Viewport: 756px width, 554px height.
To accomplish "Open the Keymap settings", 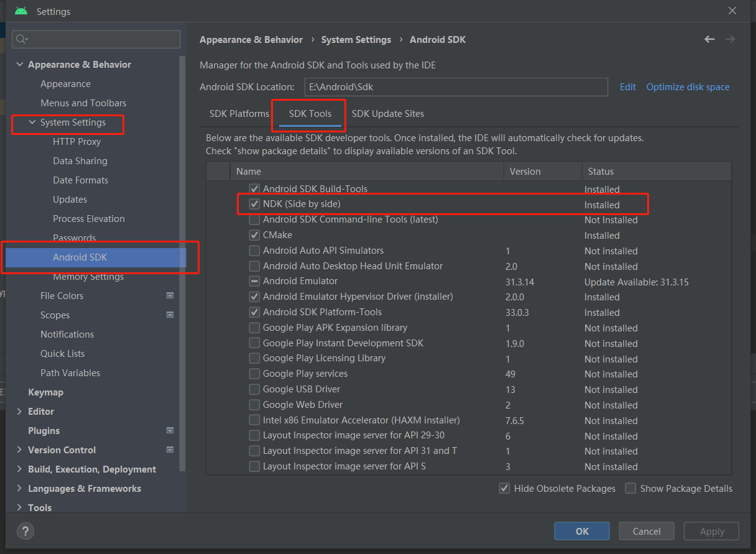I will [45, 392].
